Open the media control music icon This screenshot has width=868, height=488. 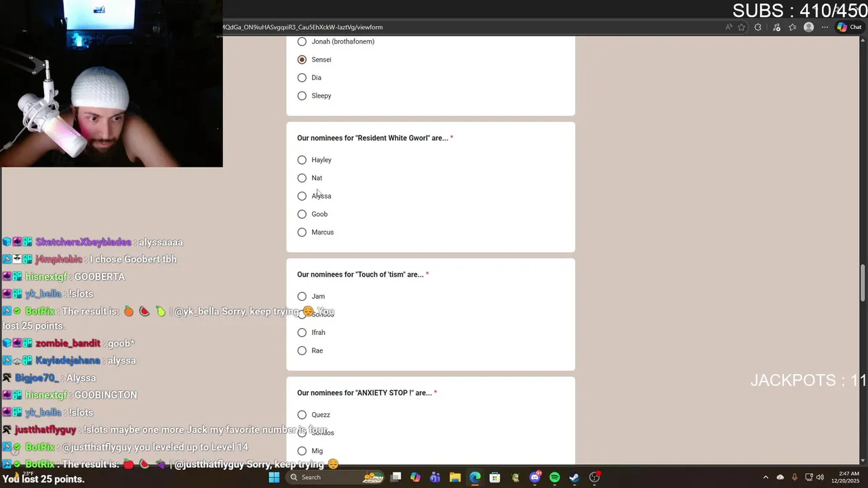[776, 27]
